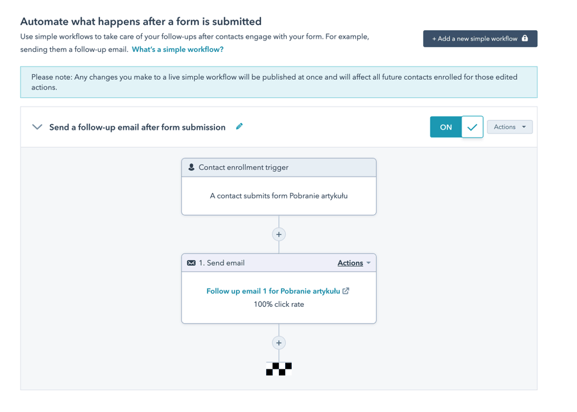
Task: Select the Contact enrollment trigger header
Action: pyautogui.click(x=279, y=167)
